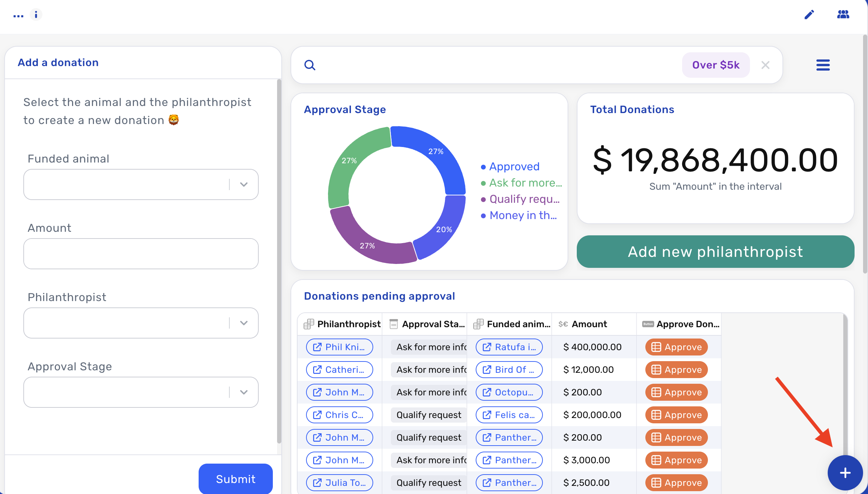Click the info icon at top left
This screenshot has width=868, height=494.
click(36, 15)
